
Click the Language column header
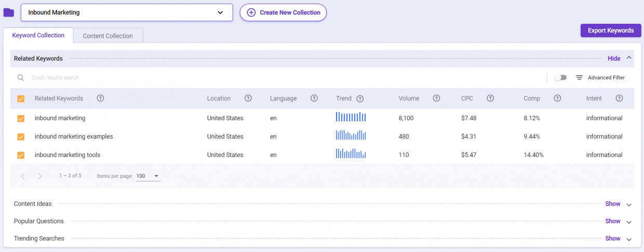284,99
